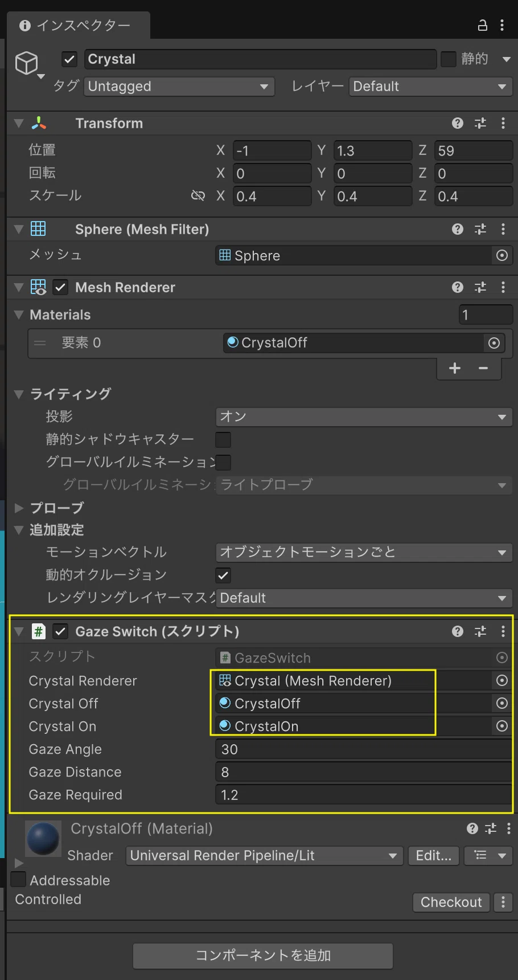Screen dimensions: 518x980
Task: Open Transform component options menu
Action: click(x=503, y=123)
